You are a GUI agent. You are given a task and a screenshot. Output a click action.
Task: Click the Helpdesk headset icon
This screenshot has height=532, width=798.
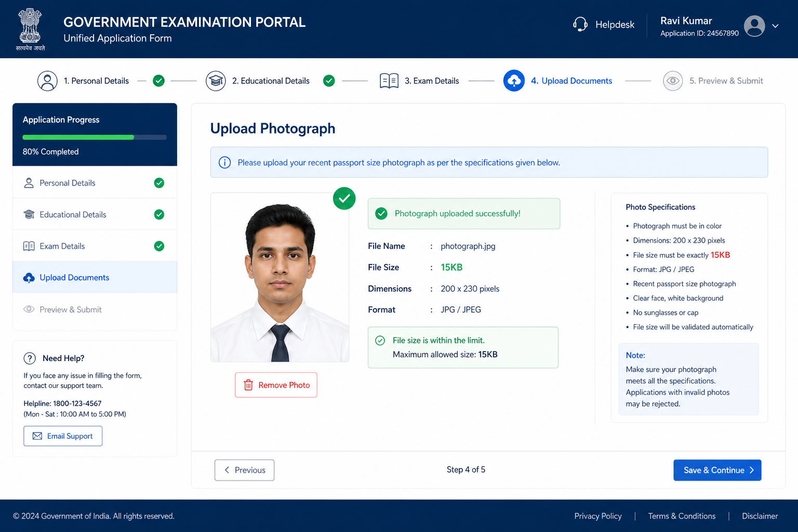point(580,24)
